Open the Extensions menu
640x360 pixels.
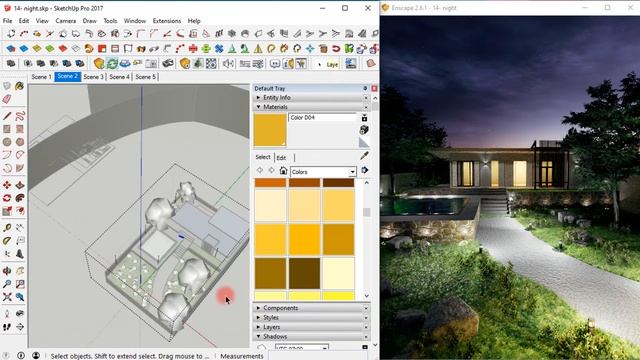pos(167,20)
